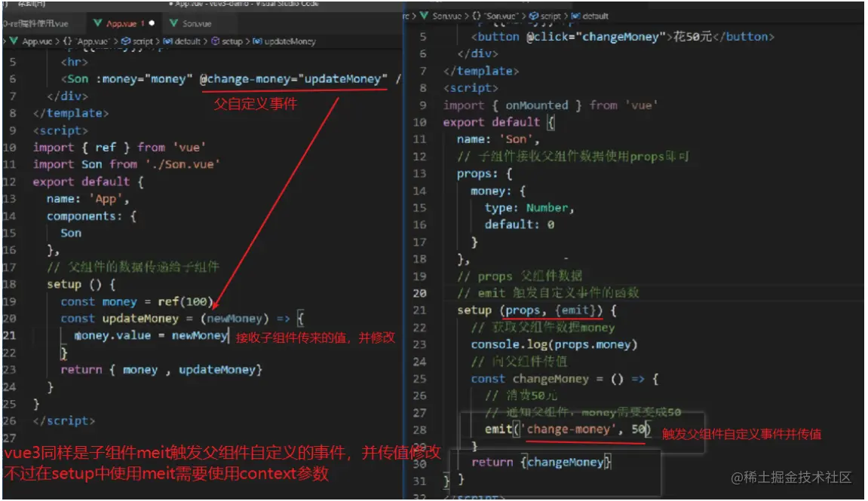Screen dimensions: 868x501
Task: Click "const money = ref(100)" line
Action: coord(136,301)
